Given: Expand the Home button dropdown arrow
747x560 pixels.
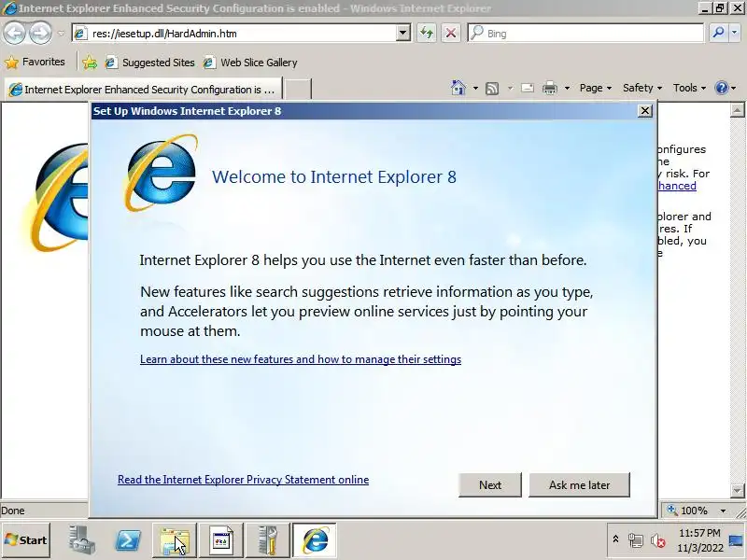Looking at the screenshot, I should tap(475, 88).
